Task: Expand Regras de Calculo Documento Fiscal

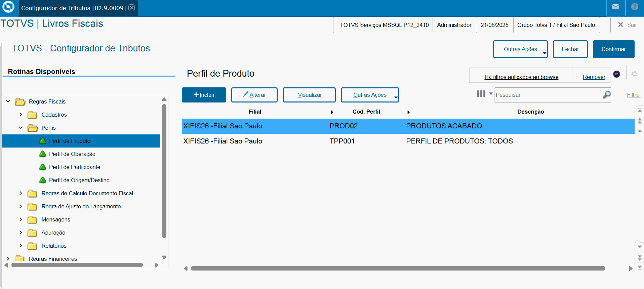Action: point(21,193)
